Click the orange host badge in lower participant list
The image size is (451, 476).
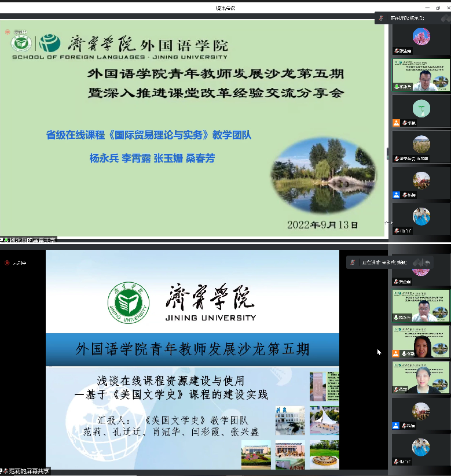[x=396, y=353]
